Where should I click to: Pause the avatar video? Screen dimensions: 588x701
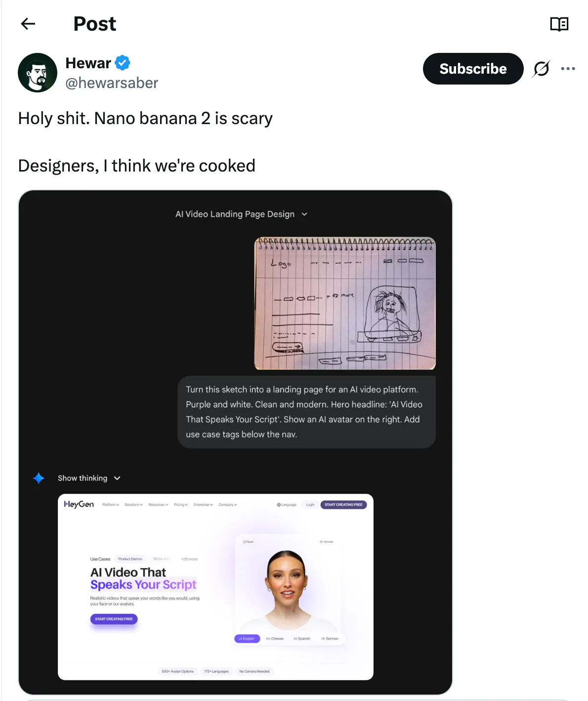(248, 542)
